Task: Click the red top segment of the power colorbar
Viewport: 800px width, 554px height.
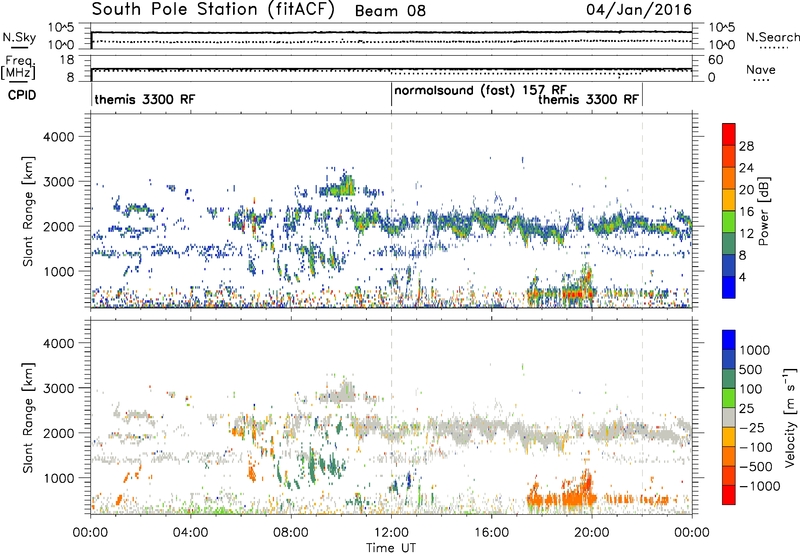Action: point(729,134)
